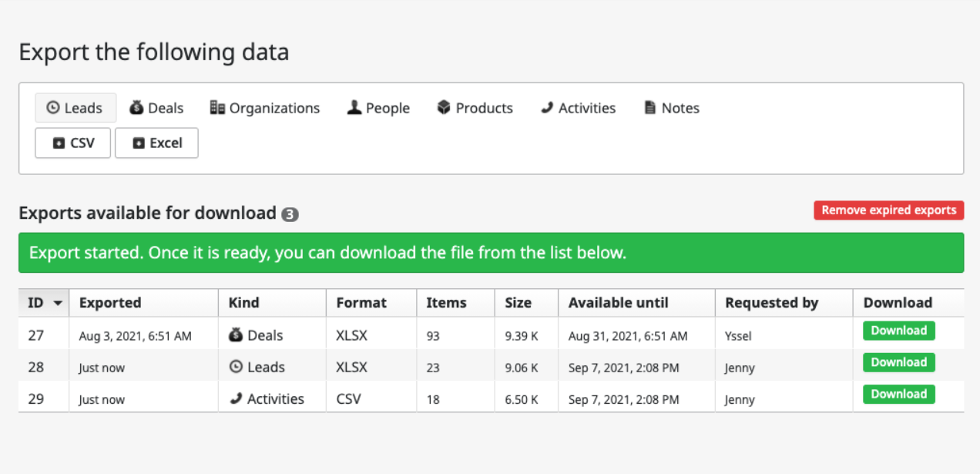Download Jenny's Leads XLSX export
This screenshot has width=980, height=474.
coord(898,361)
